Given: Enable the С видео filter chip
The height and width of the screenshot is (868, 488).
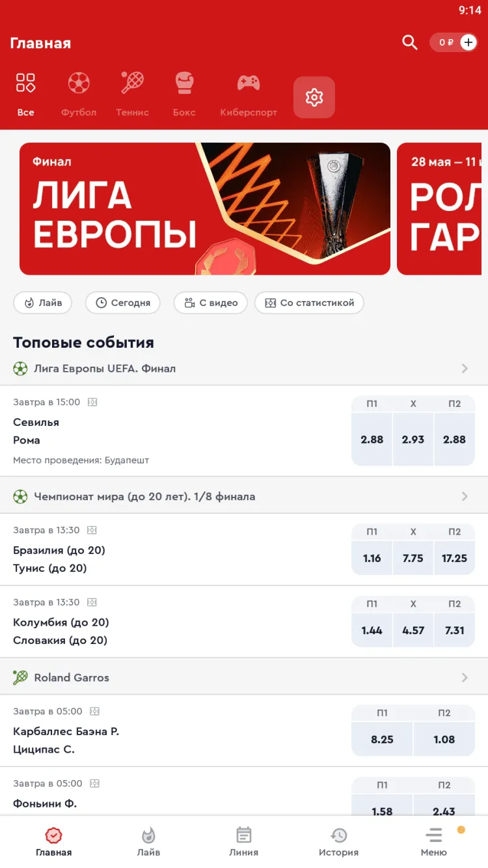Looking at the screenshot, I should click(x=210, y=303).
